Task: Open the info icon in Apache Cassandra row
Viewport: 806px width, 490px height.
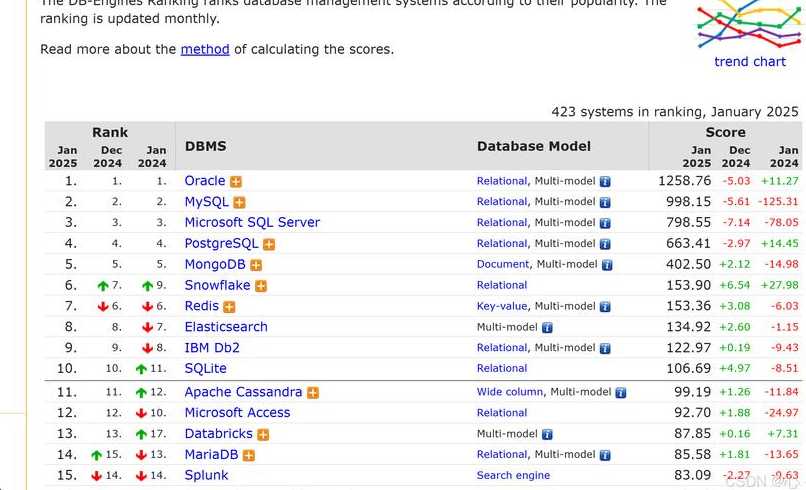Action: pos(621,392)
